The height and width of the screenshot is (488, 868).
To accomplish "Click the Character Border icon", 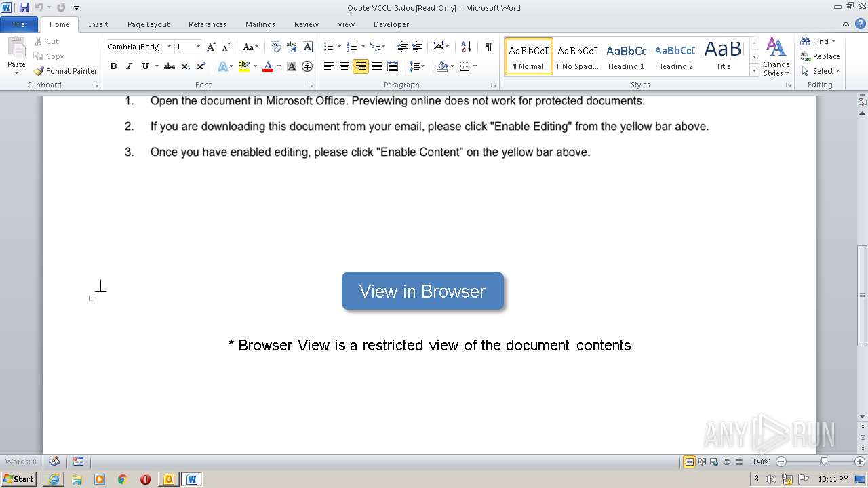I will tap(307, 47).
